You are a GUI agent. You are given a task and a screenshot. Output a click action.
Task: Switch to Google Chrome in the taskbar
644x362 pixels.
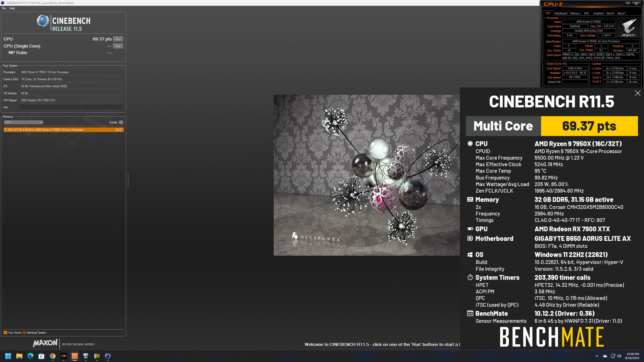pyautogui.click(x=53, y=356)
